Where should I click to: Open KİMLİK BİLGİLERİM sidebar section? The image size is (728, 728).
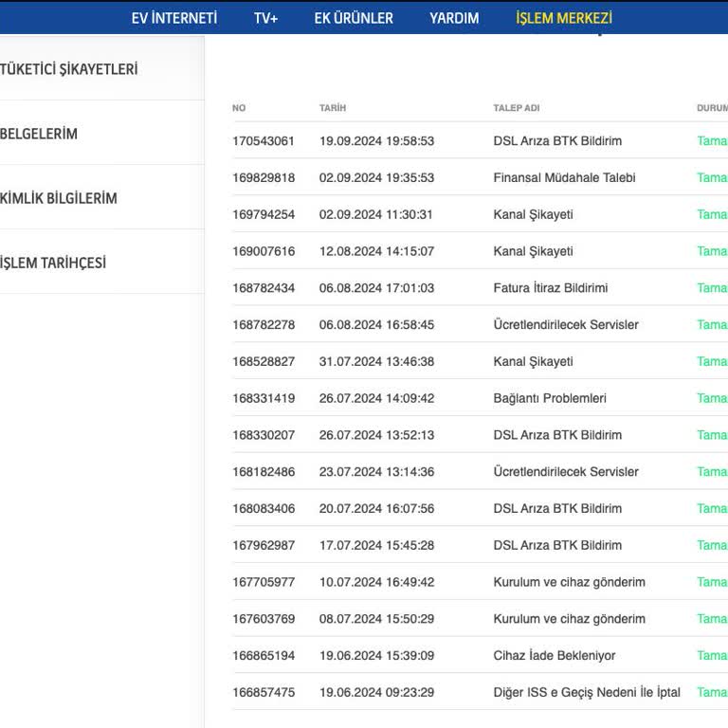click(x=59, y=198)
